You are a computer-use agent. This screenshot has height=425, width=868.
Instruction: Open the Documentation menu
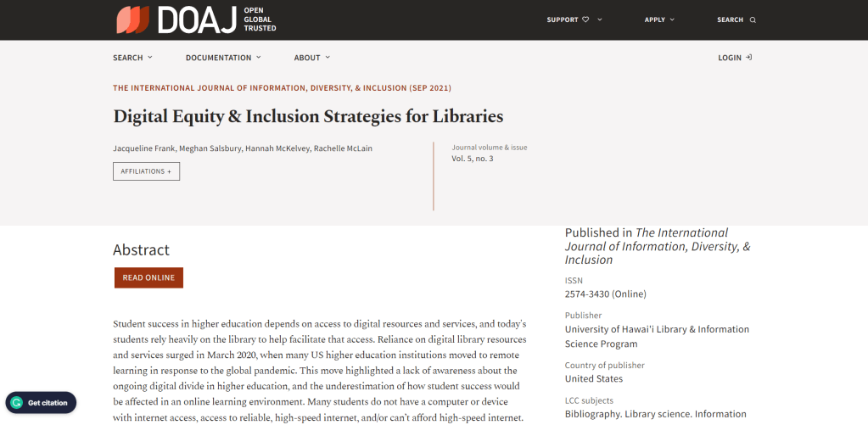[x=223, y=58]
